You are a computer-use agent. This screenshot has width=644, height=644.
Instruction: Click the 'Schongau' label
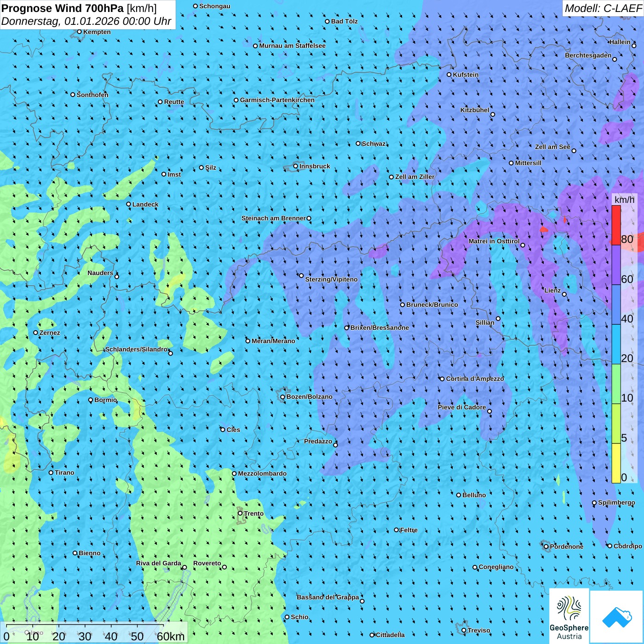coord(215,6)
